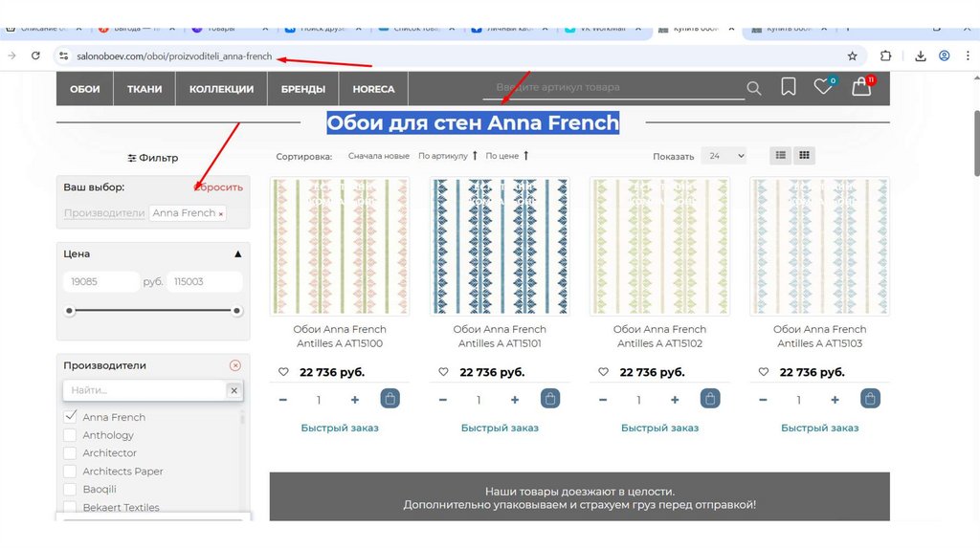
Task: Reload the page in browser
Action: pos(35,56)
